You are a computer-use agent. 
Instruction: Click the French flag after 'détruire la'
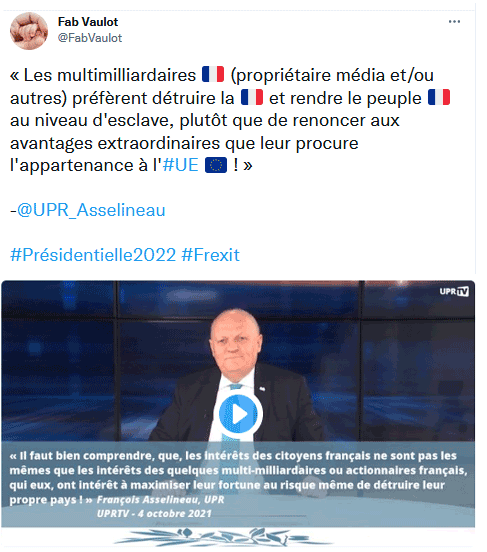coord(252,97)
